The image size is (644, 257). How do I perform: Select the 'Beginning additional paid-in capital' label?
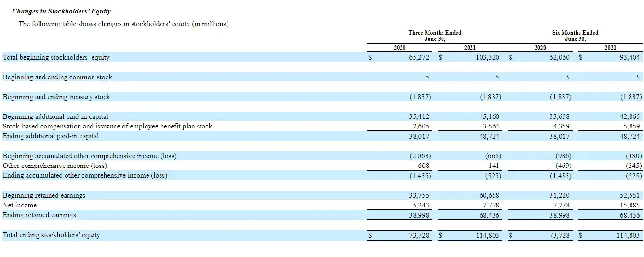click(55, 116)
